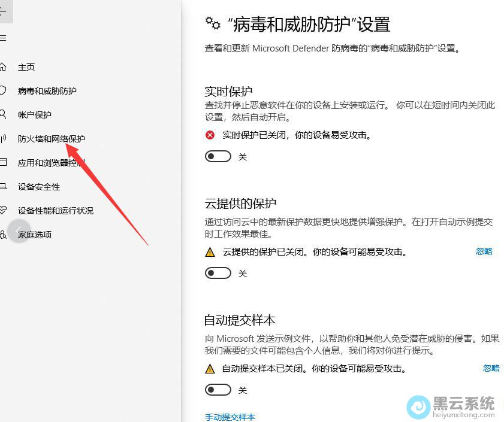This screenshot has height=422, width=504.
Task: Enable the 云提供的保护 switch
Action: click(x=218, y=273)
